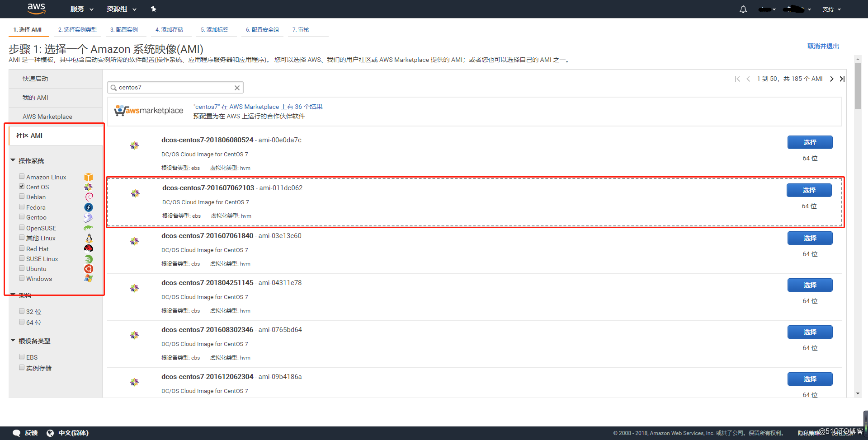Click 取消并退出 link
This screenshot has height=440, width=868.
point(823,46)
